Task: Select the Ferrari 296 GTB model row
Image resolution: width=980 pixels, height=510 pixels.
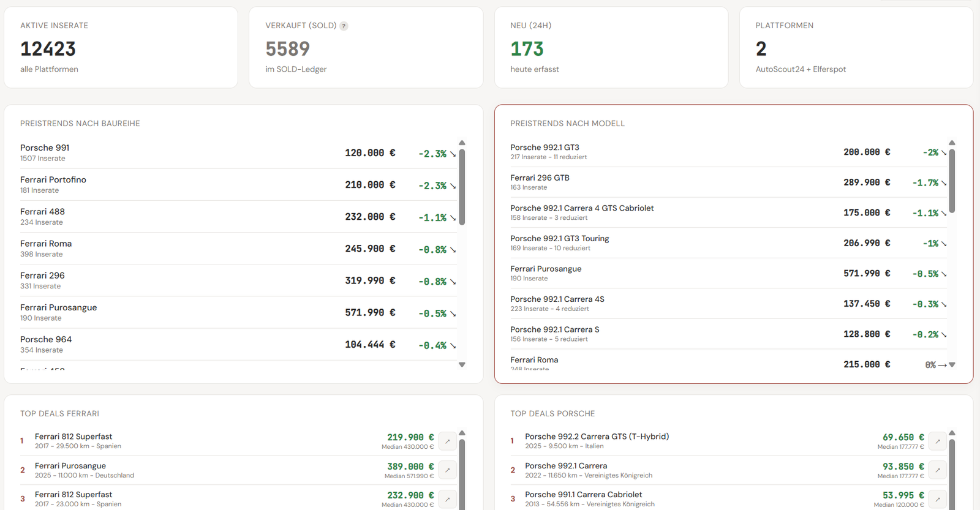Action: click(x=728, y=182)
